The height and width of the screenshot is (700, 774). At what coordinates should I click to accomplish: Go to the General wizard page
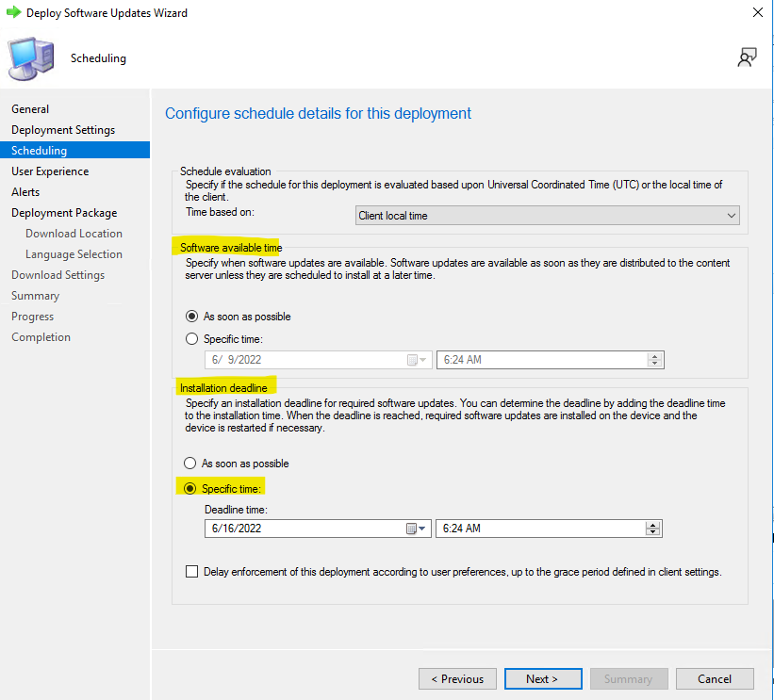coord(30,108)
